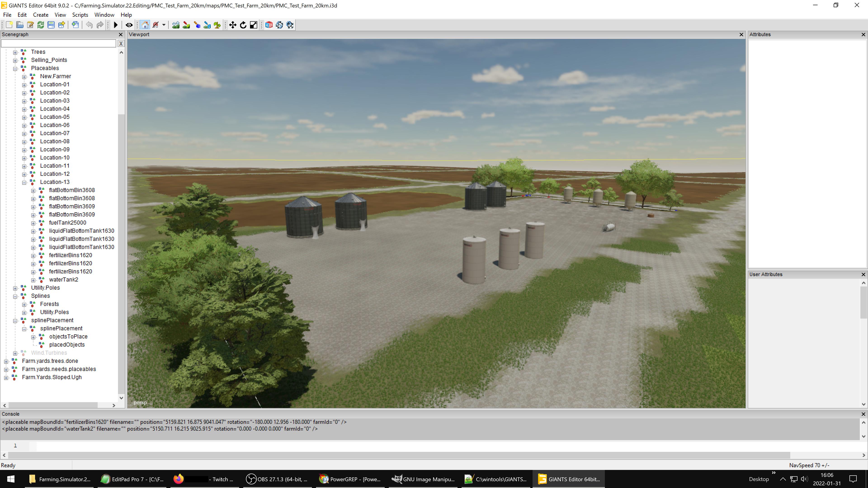The width and height of the screenshot is (868, 488).
Task: Expand the Wind.Turbines node
Action: point(15,353)
